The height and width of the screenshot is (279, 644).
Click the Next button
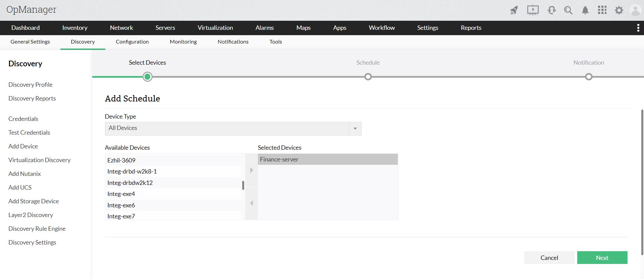pos(602,258)
